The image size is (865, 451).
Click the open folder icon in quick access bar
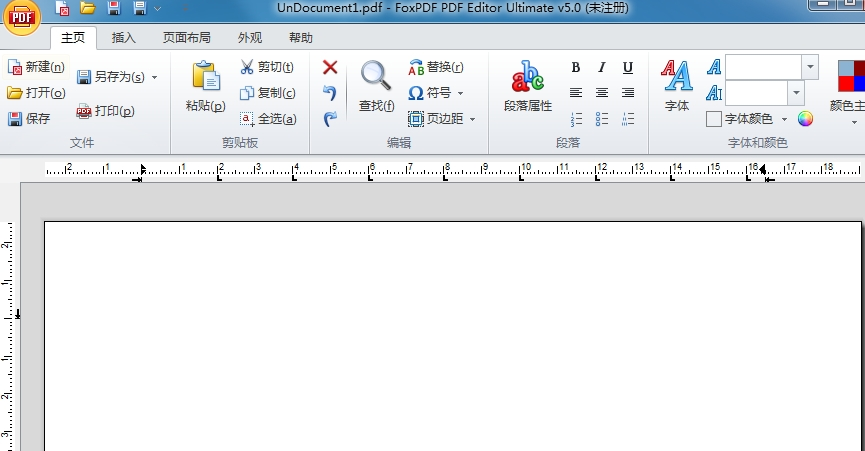coord(88,8)
